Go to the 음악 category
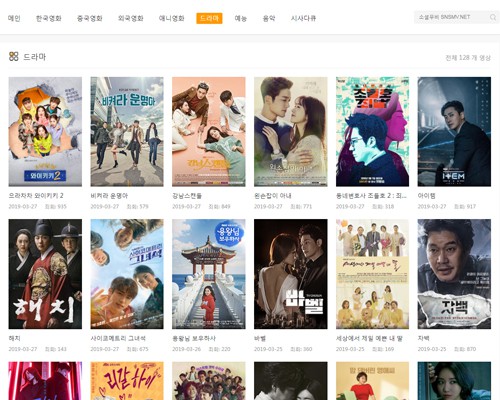 pos(269,18)
